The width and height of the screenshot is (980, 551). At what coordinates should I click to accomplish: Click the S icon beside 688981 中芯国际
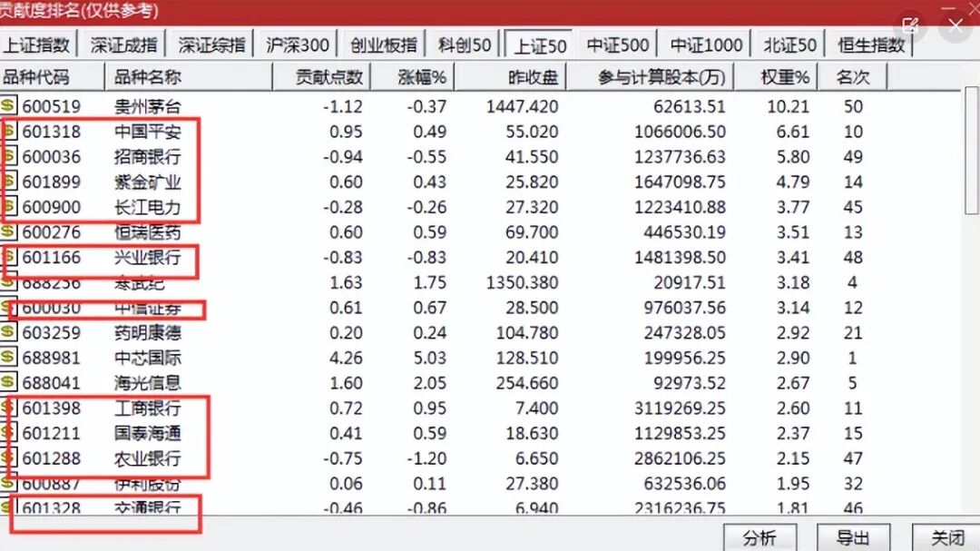click(x=8, y=357)
